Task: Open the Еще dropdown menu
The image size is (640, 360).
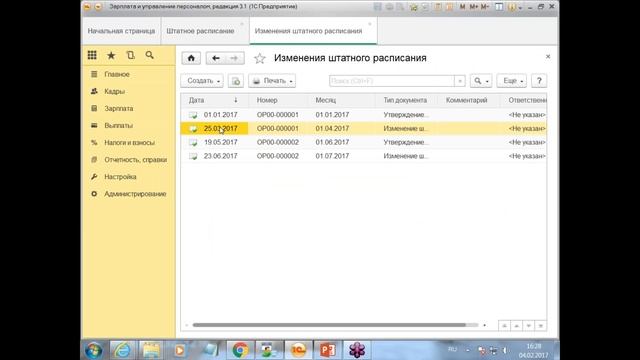Action: pos(512,81)
